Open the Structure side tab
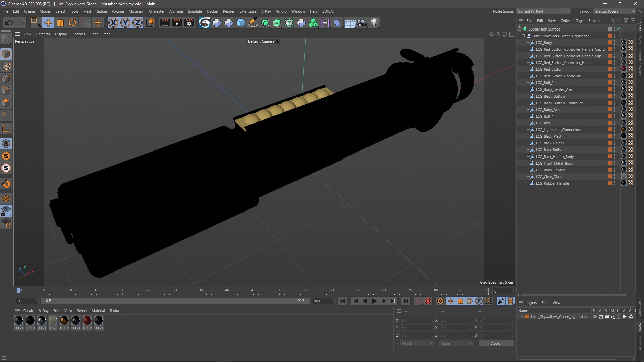This screenshot has width=644, height=362. (x=640, y=342)
